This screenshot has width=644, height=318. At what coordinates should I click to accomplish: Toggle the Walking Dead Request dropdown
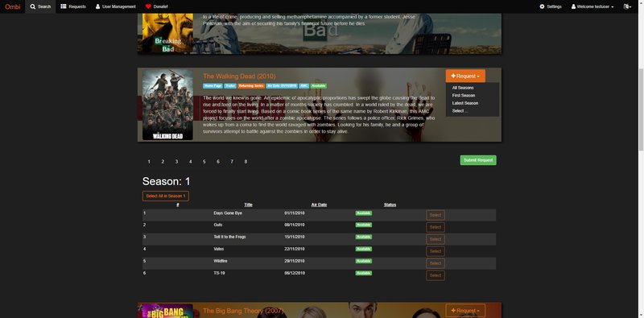(465, 76)
